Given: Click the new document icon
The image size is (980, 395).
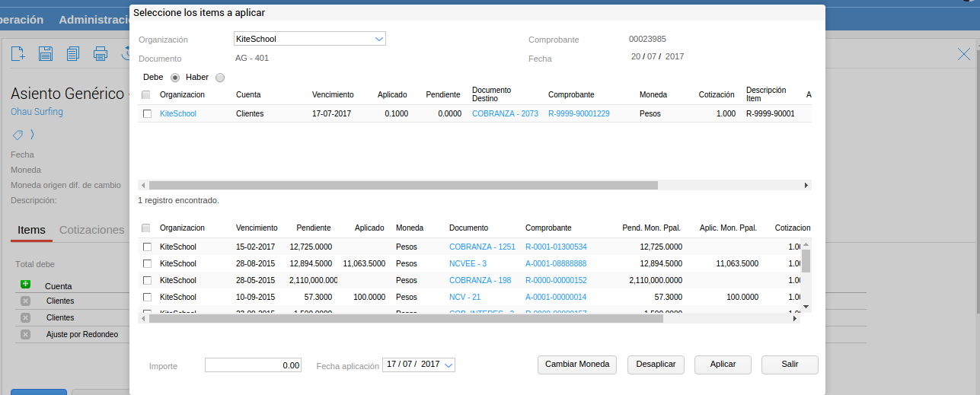Looking at the screenshot, I should tap(18, 53).
